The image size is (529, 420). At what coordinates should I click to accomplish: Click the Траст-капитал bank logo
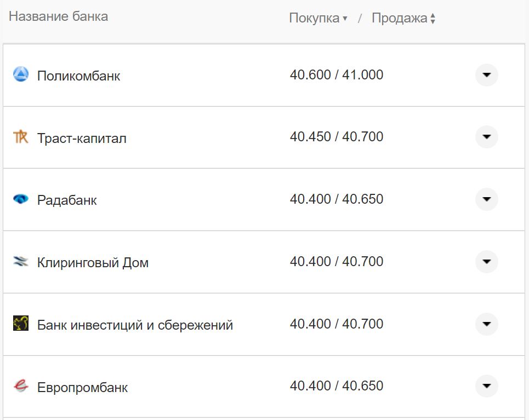[20, 137]
